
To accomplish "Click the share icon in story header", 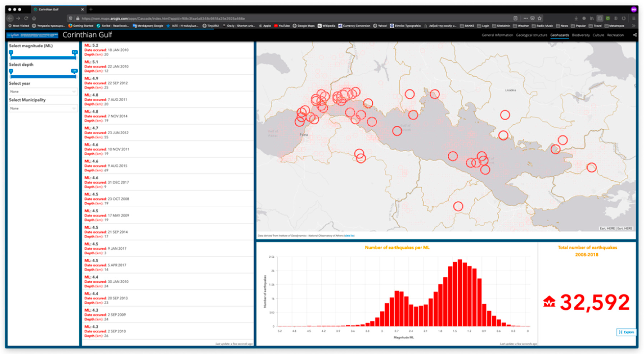I will pyautogui.click(x=635, y=35).
